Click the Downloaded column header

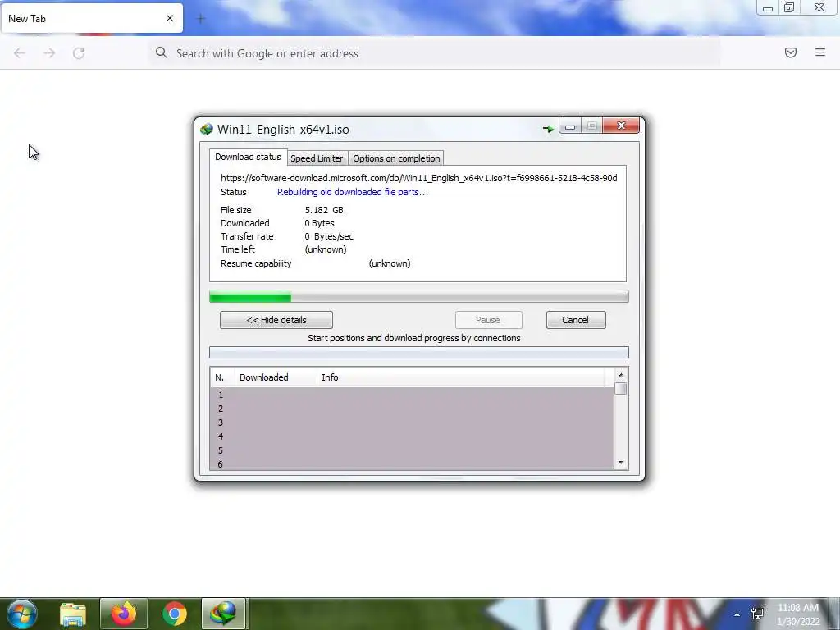click(x=276, y=377)
